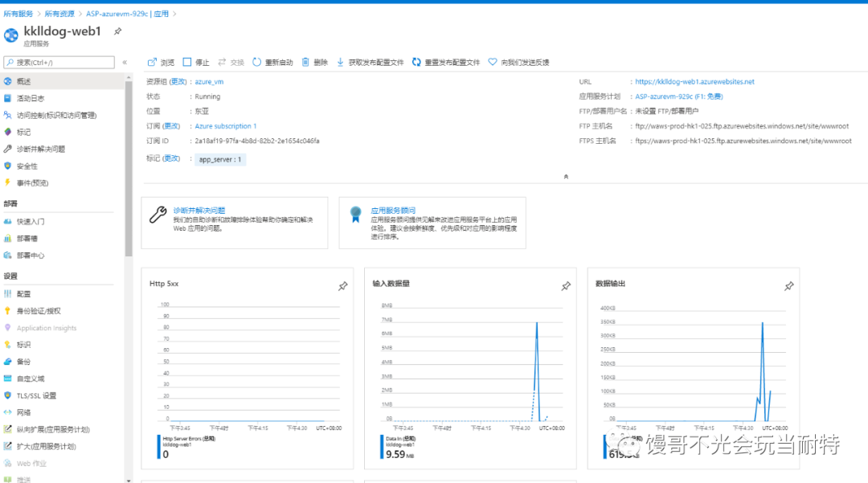
Task: Pin the Http 5xx chart
Action: pyautogui.click(x=343, y=286)
